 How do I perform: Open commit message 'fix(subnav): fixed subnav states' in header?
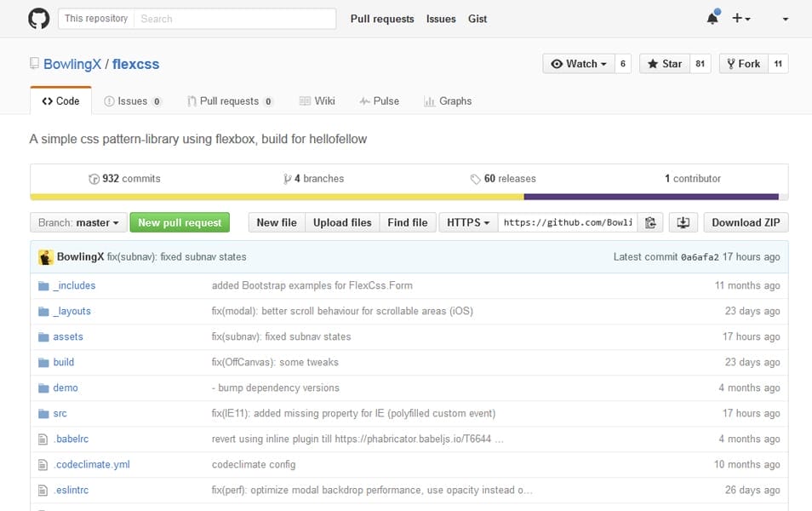tap(176, 257)
